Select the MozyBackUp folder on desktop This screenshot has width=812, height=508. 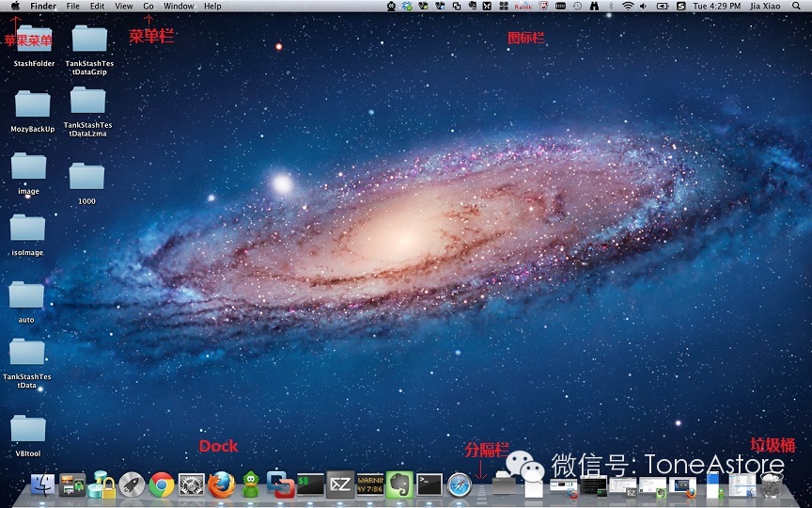coord(33,104)
